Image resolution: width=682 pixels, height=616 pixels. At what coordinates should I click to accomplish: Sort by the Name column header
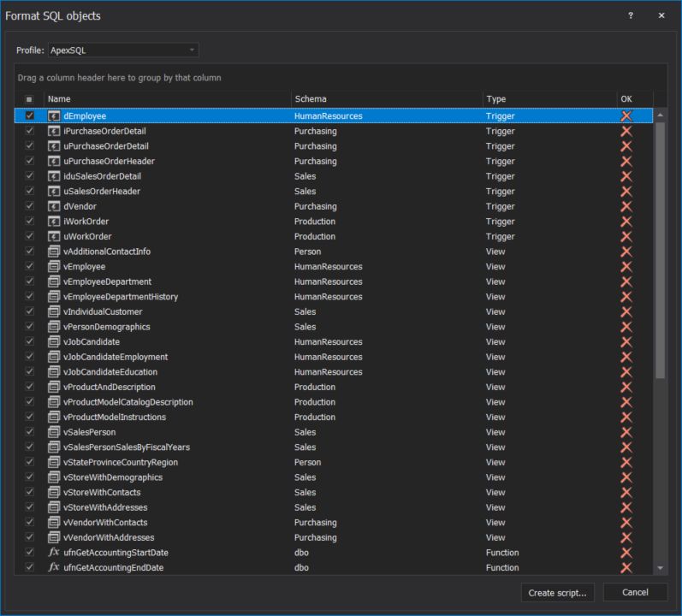[x=168, y=99]
